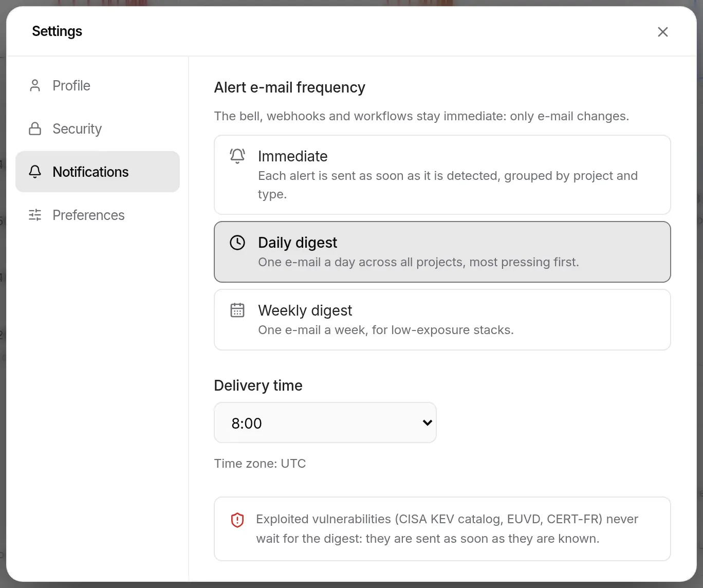This screenshot has width=703, height=588.
Task: Choose the Immediate alert frequency option
Action: pos(442,175)
